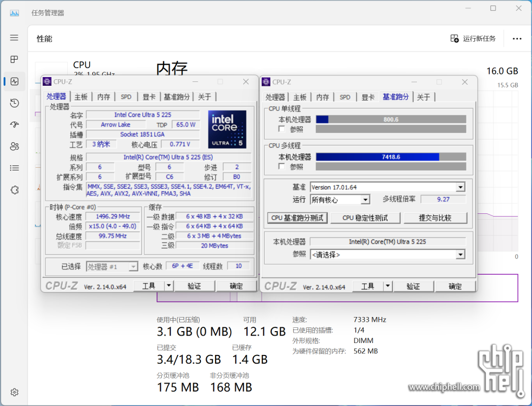
Task: Click single-thread score bar 800.6
Action: tap(391, 119)
